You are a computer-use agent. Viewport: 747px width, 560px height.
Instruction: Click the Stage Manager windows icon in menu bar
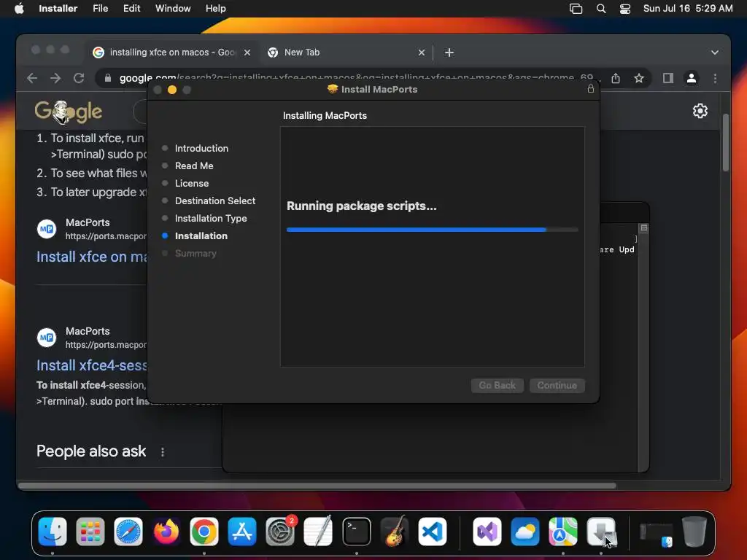[x=576, y=9]
